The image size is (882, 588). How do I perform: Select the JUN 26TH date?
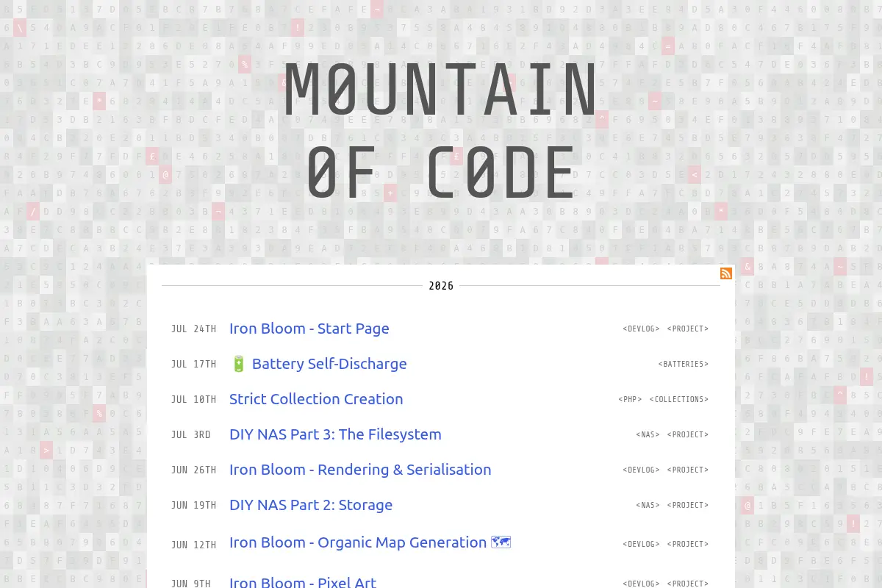[193, 470]
